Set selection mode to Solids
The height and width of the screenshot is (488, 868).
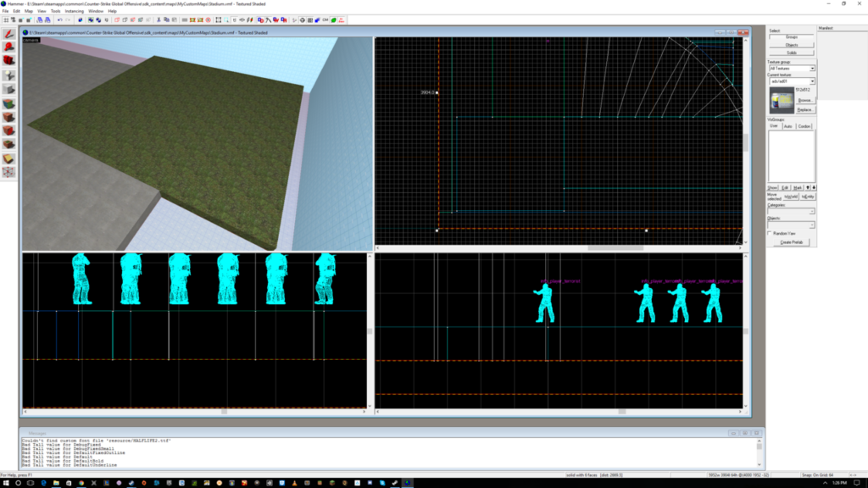pos(792,53)
